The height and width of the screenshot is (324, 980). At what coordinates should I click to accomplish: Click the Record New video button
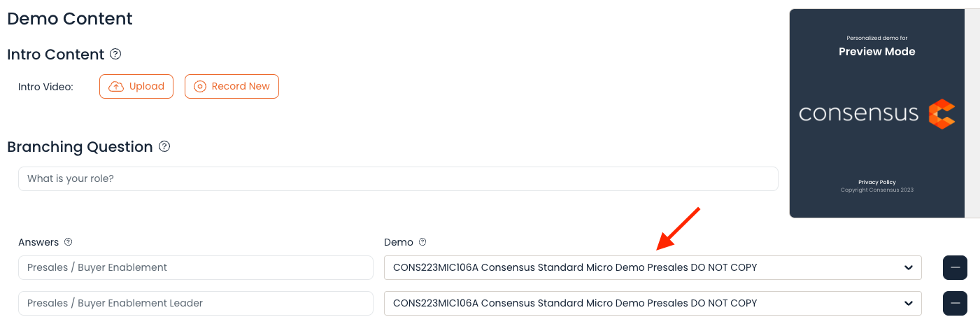coord(232,86)
